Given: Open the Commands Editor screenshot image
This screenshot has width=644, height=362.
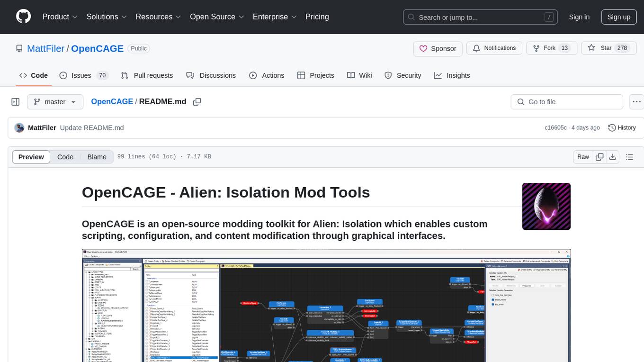Looking at the screenshot, I should pos(326,306).
